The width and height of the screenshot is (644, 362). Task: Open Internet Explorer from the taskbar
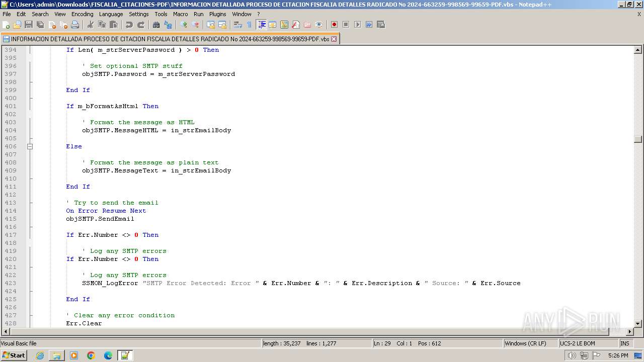tap(40, 355)
